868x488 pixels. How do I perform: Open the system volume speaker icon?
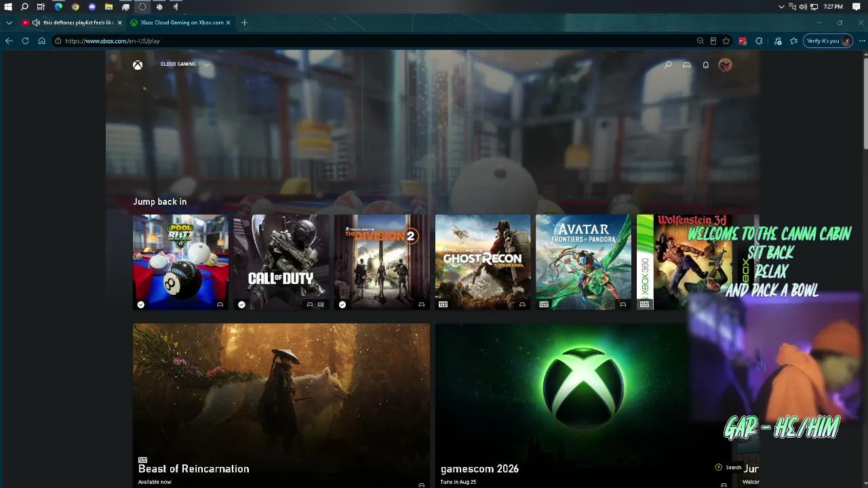point(803,7)
